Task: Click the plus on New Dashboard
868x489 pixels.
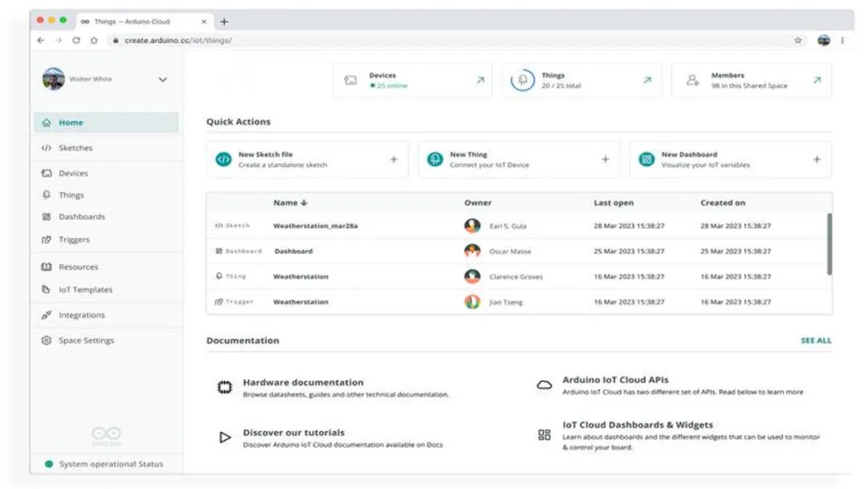Action: (x=817, y=159)
